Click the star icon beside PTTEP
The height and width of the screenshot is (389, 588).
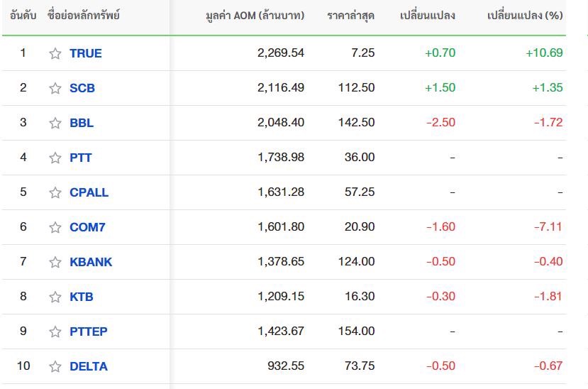[x=55, y=332]
